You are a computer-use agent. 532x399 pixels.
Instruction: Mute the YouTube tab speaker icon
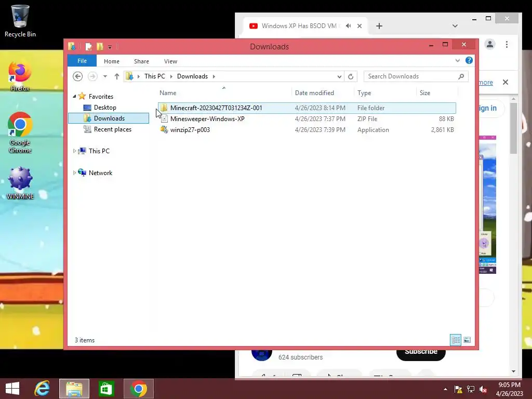(349, 26)
